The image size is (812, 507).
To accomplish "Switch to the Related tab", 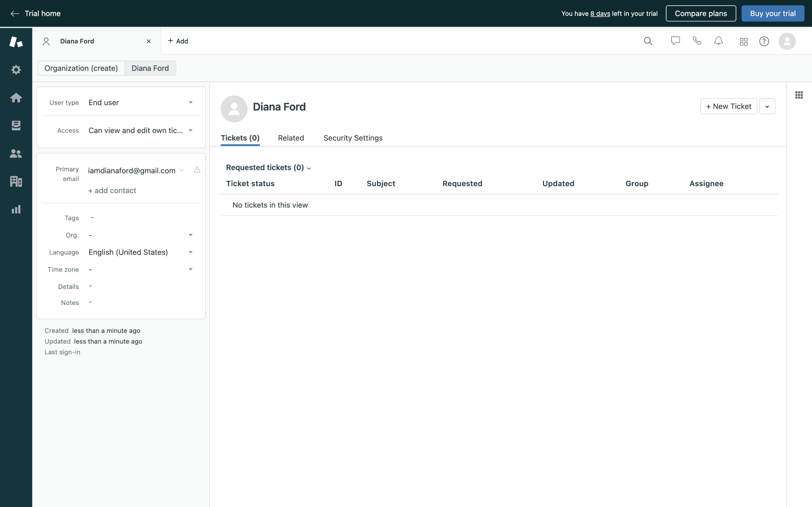I will tap(291, 138).
